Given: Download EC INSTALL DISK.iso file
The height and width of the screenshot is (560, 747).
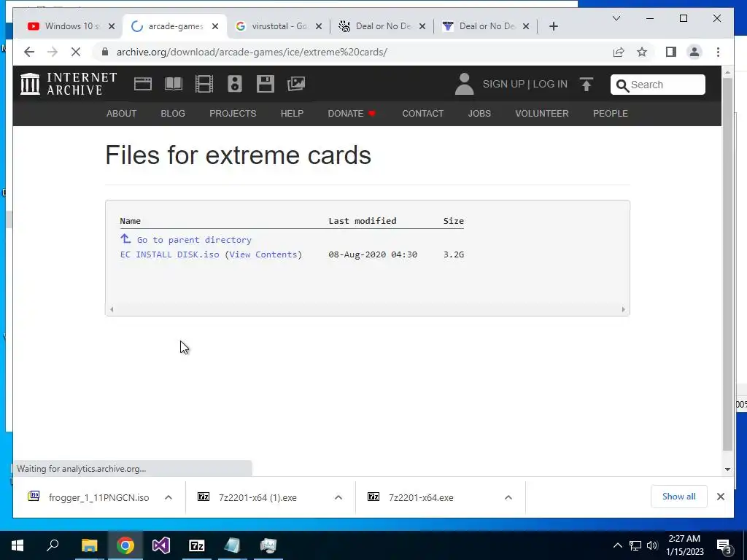Looking at the screenshot, I should pos(169,254).
